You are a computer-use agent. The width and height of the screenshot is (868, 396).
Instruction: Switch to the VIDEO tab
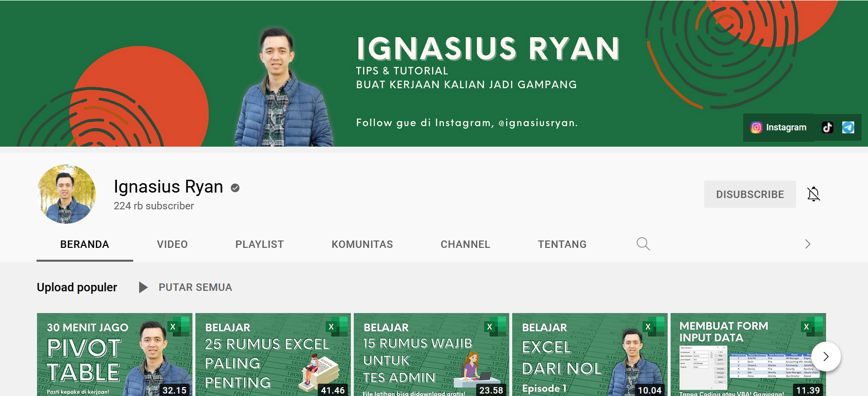click(x=172, y=244)
